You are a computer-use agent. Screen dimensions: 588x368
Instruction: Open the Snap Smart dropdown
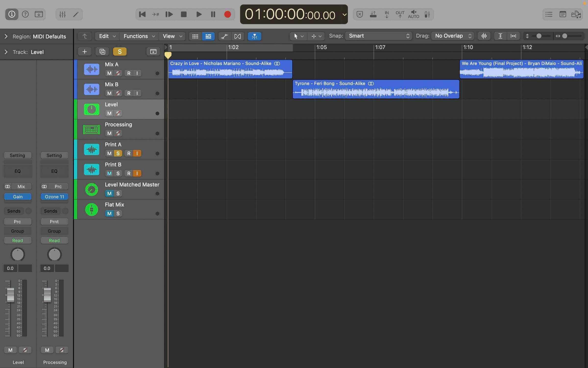(x=379, y=36)
